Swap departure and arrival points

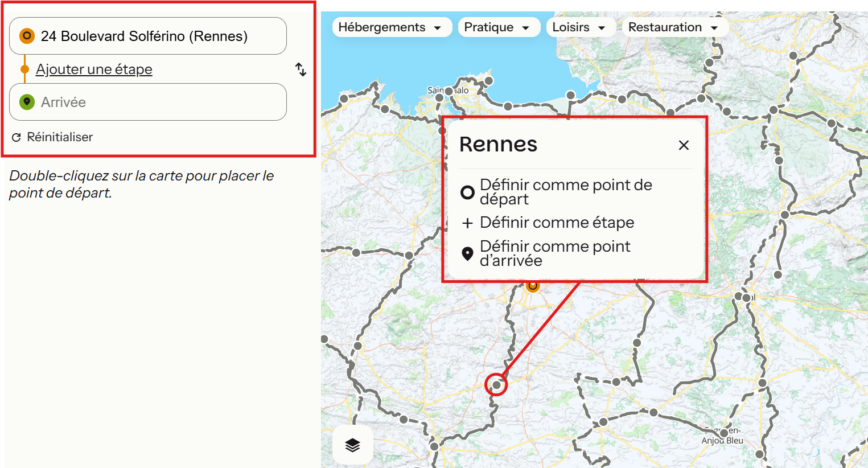[x=301, y=69]
